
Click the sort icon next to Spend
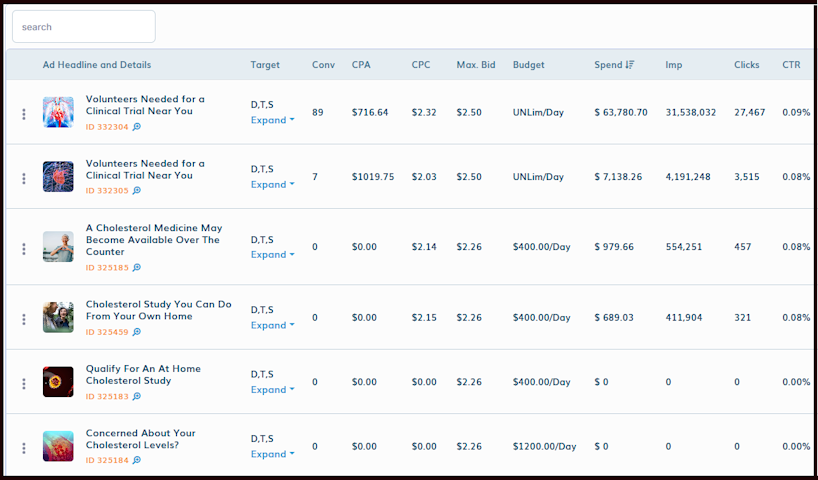click(629, 65)
